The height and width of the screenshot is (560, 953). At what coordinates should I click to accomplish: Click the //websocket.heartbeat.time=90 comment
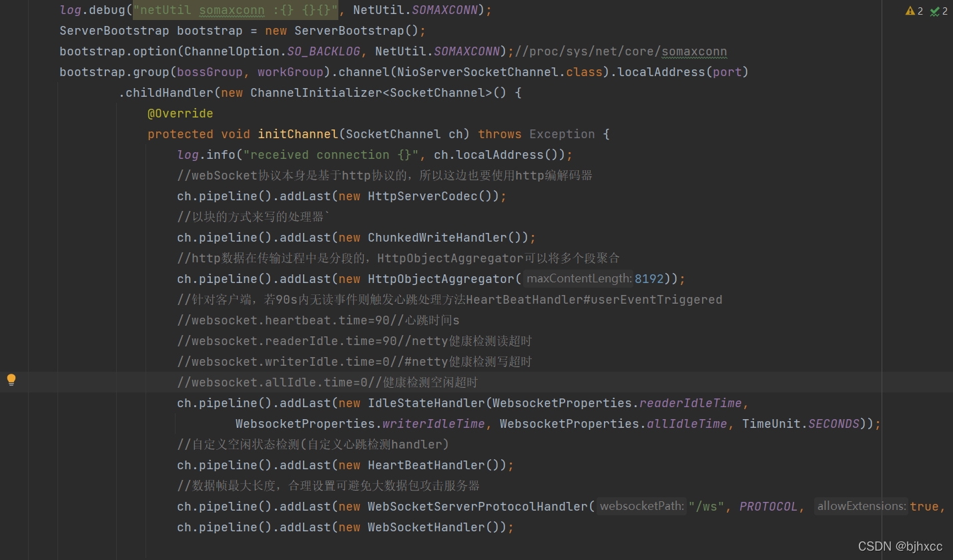coord(319,320)
